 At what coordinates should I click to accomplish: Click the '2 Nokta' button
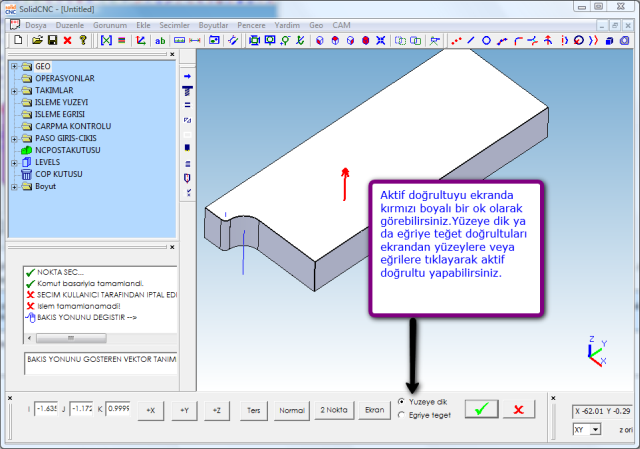pyautogui.click(x=333, y=409)
